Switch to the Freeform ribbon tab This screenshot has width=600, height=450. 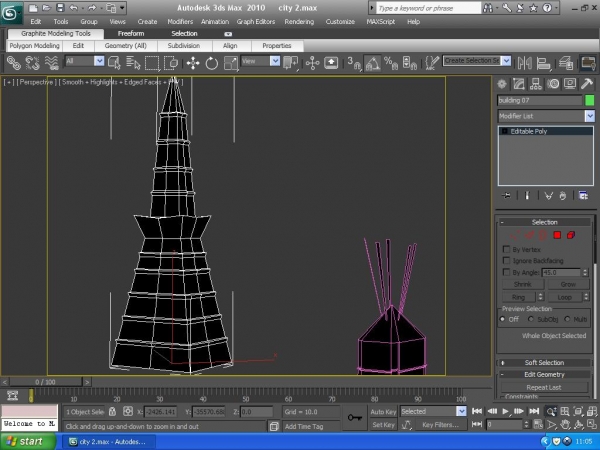(x=131, y=34)
